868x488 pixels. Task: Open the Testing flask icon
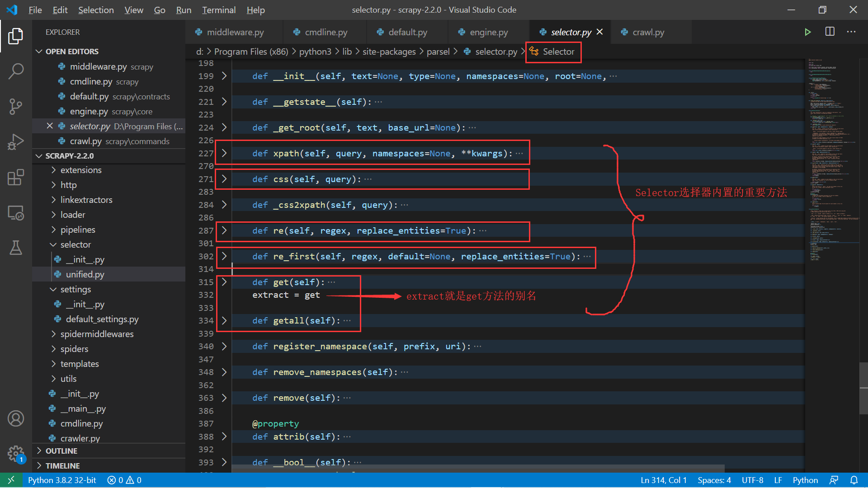click(x=16, y=248)
